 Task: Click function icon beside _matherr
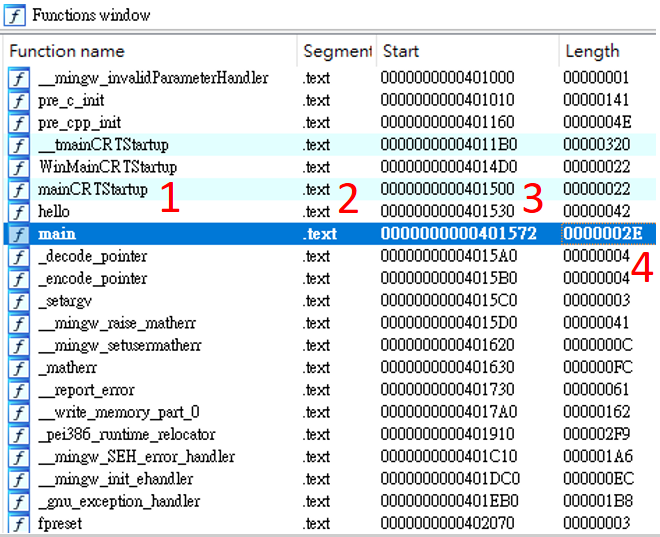pos(19,368)
